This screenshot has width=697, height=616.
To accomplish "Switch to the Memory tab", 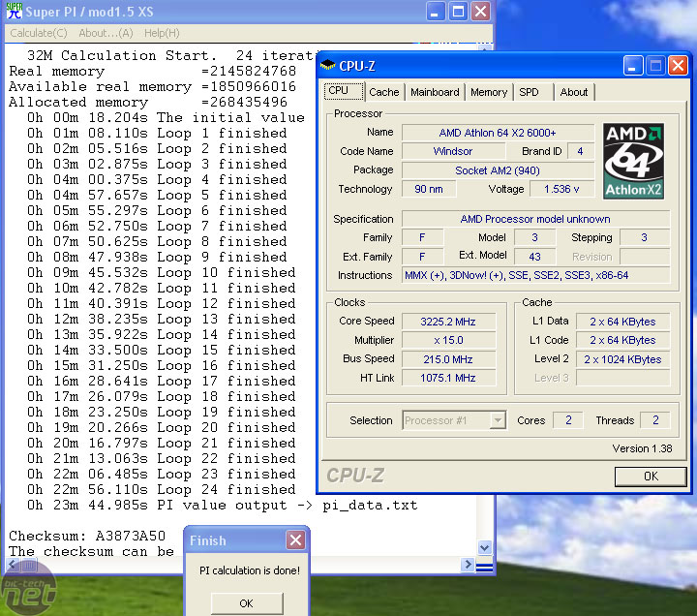I will pyautogui.click(x=489, y=92).
